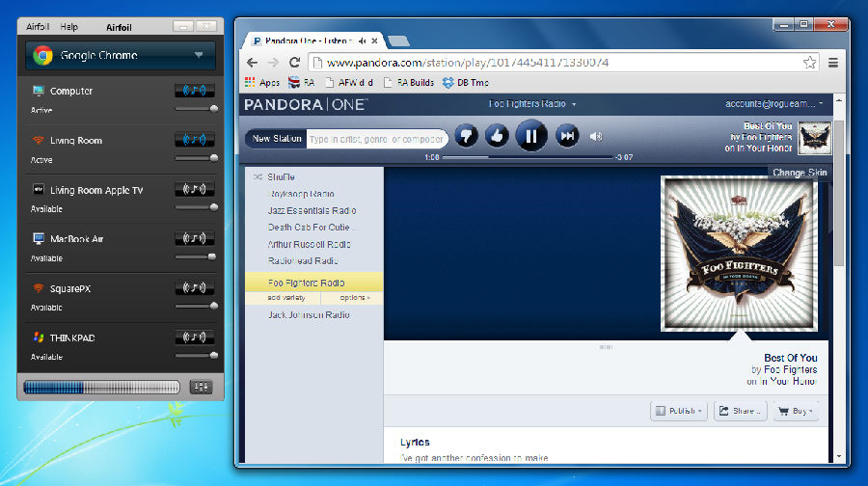Viewport: 868px width, 486px height.
Task: Select Radiohead Radio station
Action: [x=303, y=260]
